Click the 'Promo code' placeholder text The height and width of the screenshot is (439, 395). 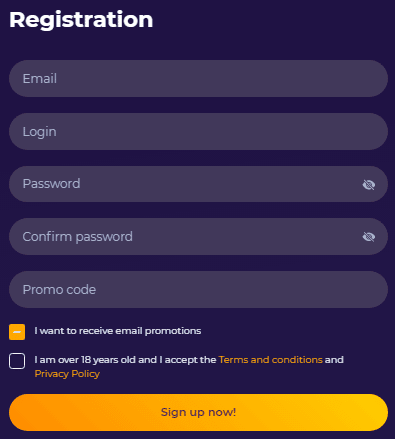(59, 290)
